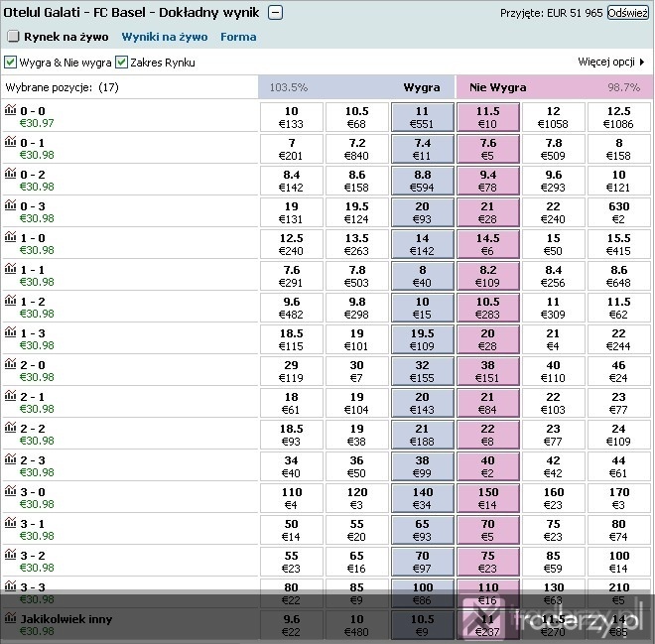The height and width of the screenshot is (644, 655).
Task: Open the graph icon beside 0 - 3
Action: pyautogui.click(x=11, y=205)
